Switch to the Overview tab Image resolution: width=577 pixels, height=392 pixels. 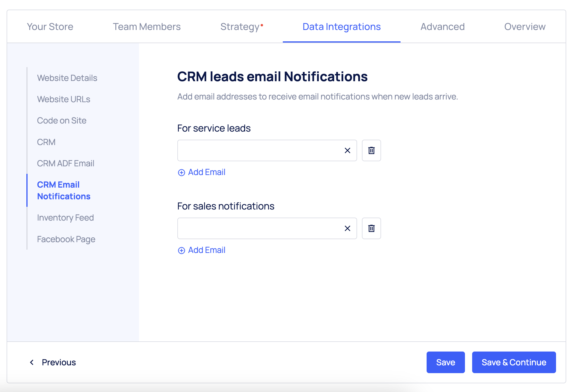(x=525, y=27)
